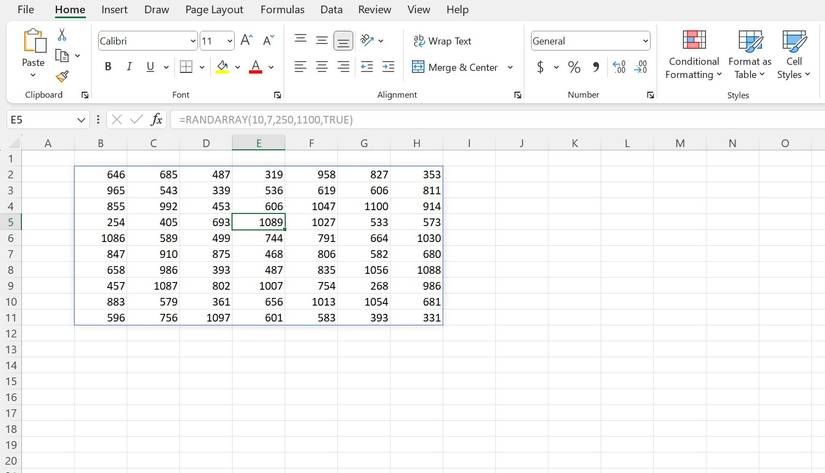Click the Fill Color bucket icon
The height and width of the screenshot is (473, 825).
(x=223, y=67)
